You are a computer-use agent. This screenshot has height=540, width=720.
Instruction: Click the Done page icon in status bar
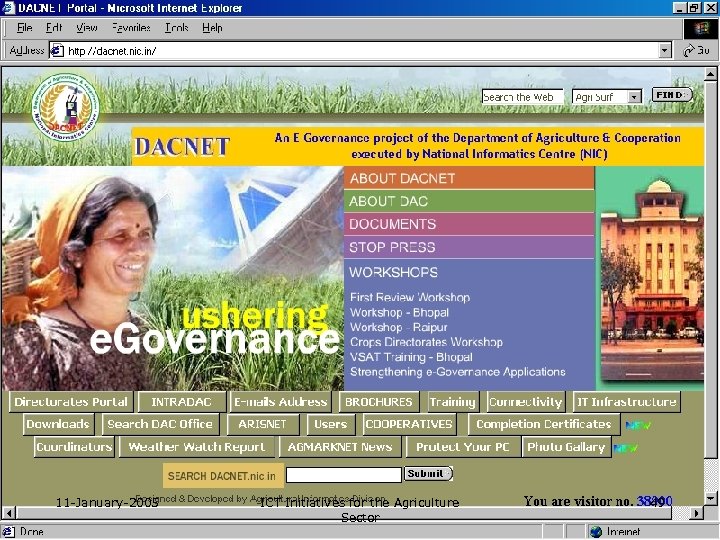9,532
